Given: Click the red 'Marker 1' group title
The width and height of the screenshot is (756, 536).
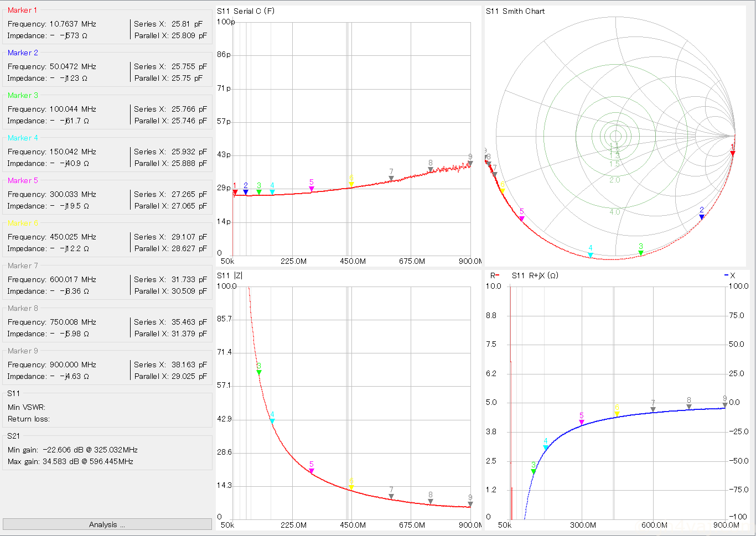Looking at the screenshot, I should tap(23, 10).
